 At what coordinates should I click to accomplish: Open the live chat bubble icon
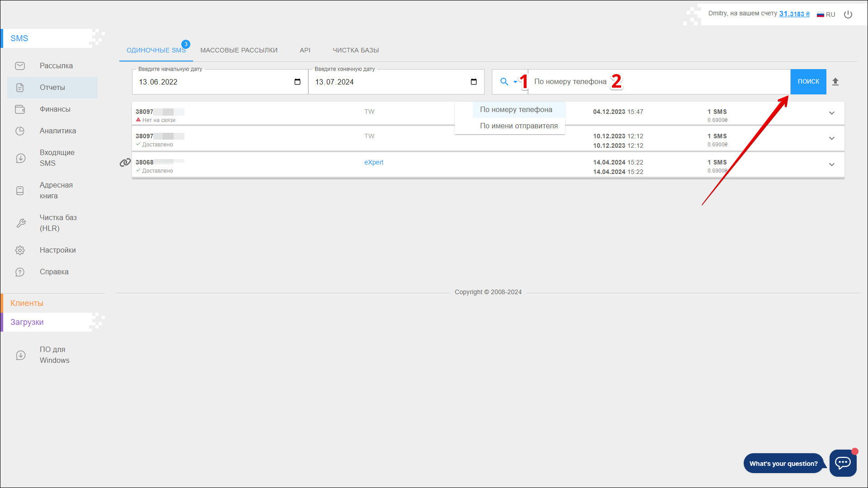[x=843, y=463]
